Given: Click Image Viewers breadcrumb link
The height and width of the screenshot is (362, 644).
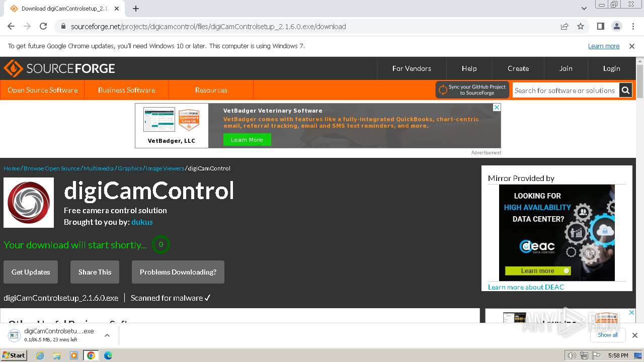Looking at the screenshot, I should pyautogui.click(x=165, y=168).
